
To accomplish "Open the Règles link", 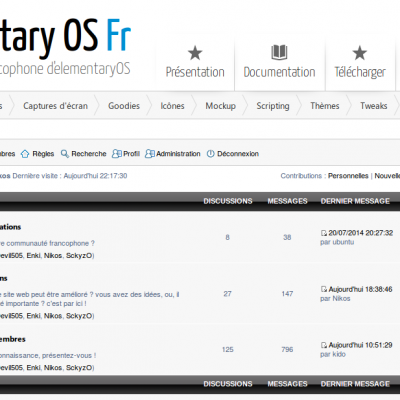I will (x=43, y=154).
